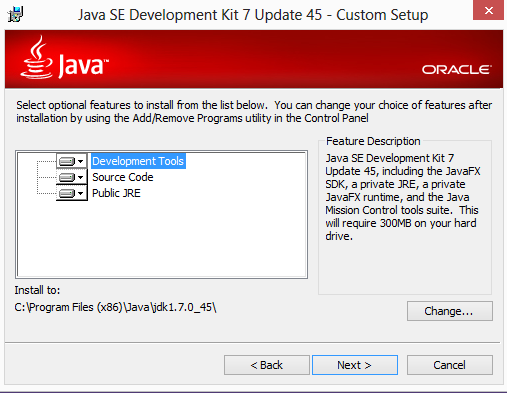
Task: Select the Source Code tree item
Action: 123,177
